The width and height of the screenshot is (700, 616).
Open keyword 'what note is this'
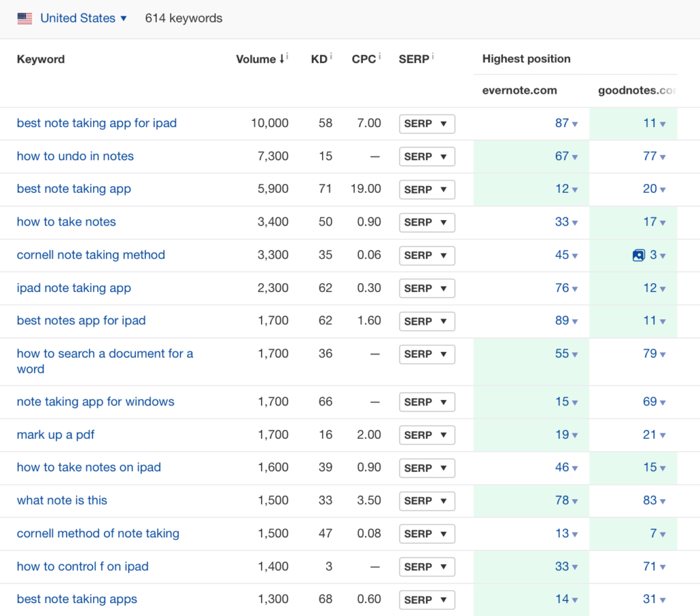(62, 500)
